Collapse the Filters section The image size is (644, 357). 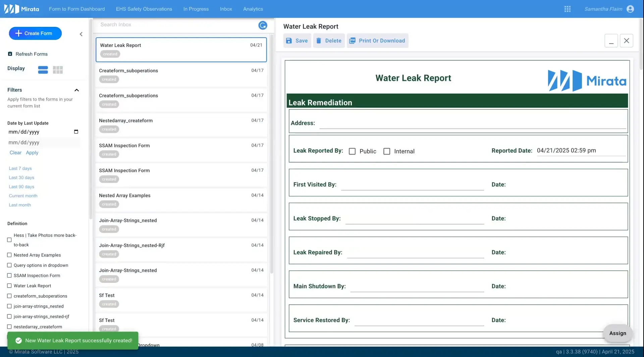pyautogui.click(x=76, y=90)
